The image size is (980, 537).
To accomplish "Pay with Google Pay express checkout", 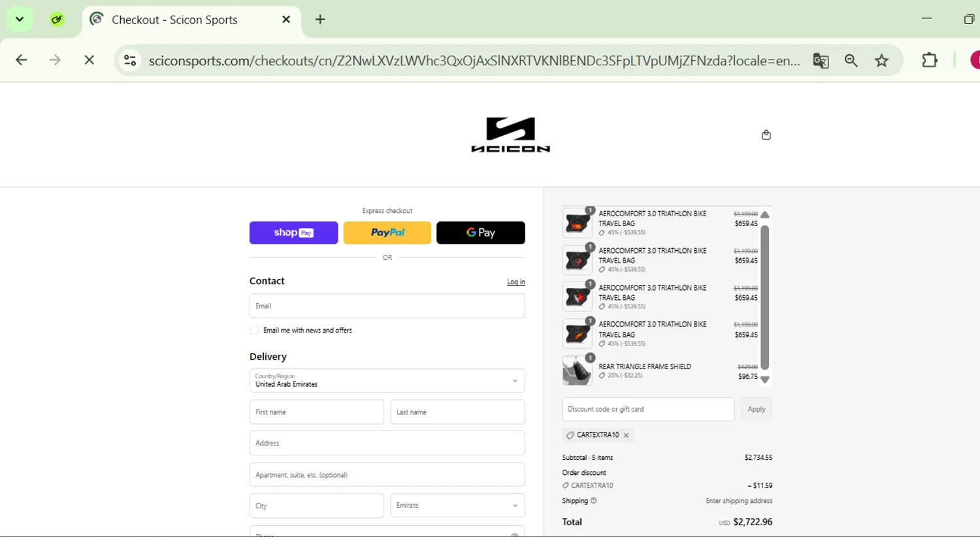I will [x=481, y=233].
